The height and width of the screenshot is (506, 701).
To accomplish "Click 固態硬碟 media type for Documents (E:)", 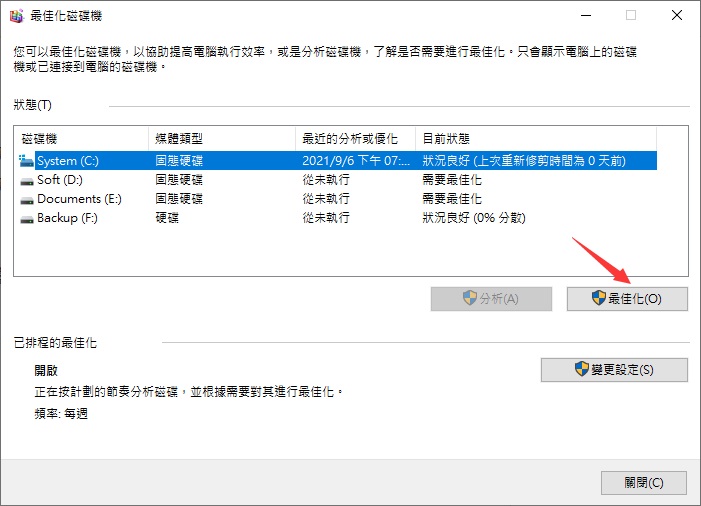I will point(179,199).
